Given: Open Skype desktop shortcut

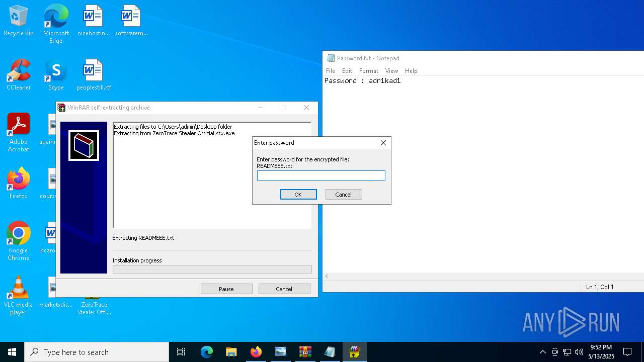Looking at the screenshot, I should [x=56, y=75].
